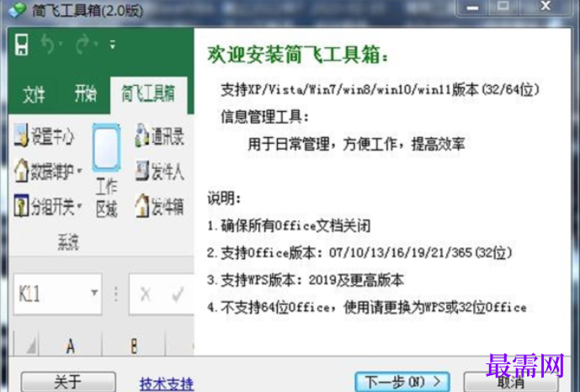Click the name box resize dots handle
The image size is (580, 392).
pyautogui.click(x=116, y=294)
